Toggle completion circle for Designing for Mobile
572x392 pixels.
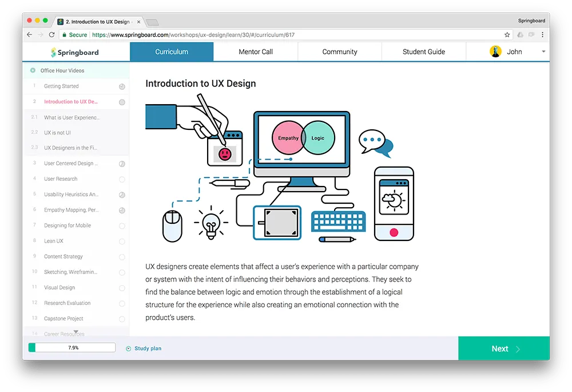click(122, 226)
